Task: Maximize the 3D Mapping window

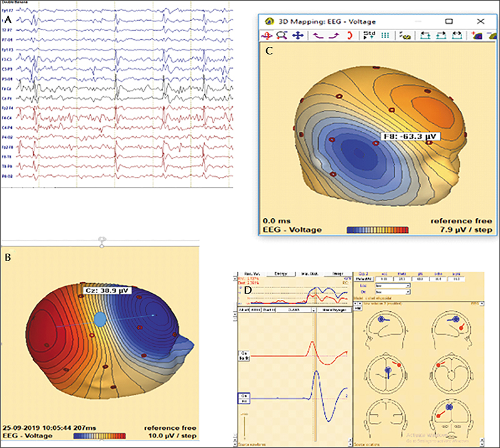Action: click(x=449, y=21)
